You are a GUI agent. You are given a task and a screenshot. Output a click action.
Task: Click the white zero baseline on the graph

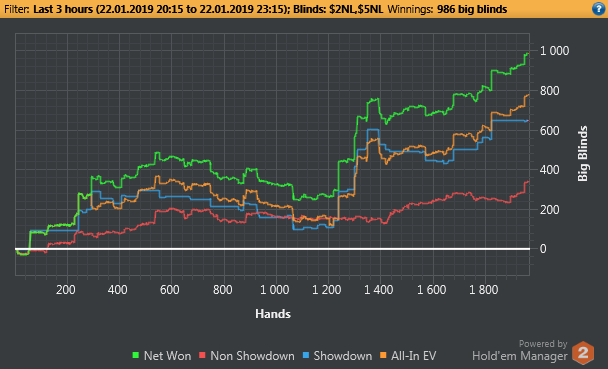[x=273, y=249]
